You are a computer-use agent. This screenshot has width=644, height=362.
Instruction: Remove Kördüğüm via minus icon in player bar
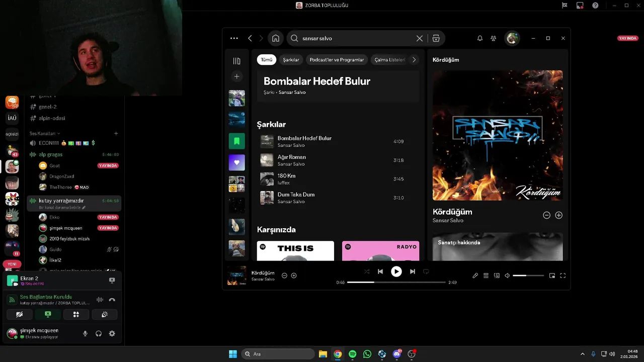[x=284, y=276]
